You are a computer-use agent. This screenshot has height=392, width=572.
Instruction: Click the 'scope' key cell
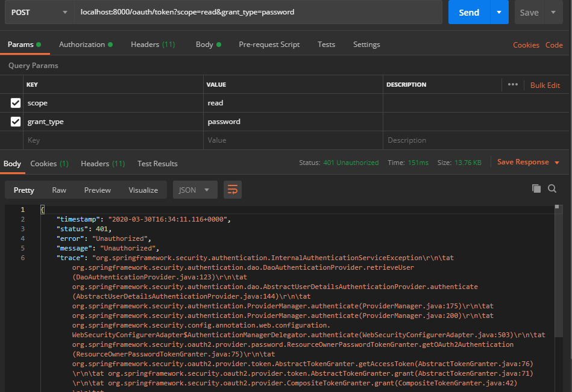click(x=113, y=103)
